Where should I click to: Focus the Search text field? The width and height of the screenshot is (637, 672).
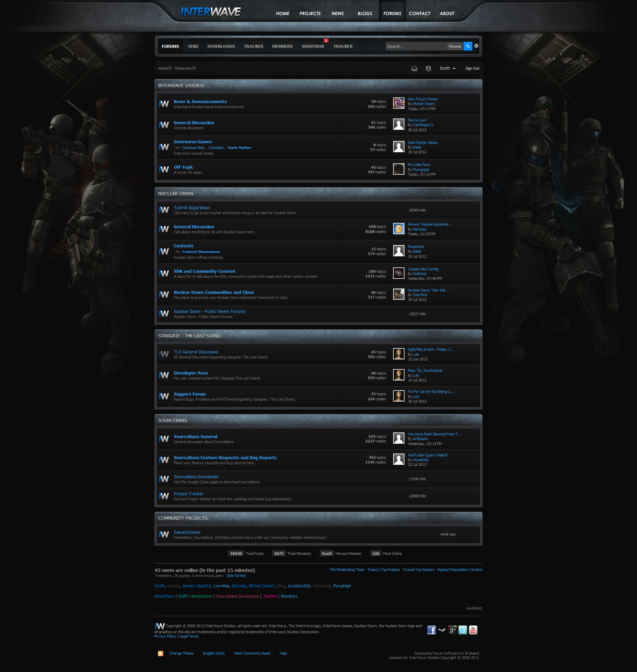[416, 47]
